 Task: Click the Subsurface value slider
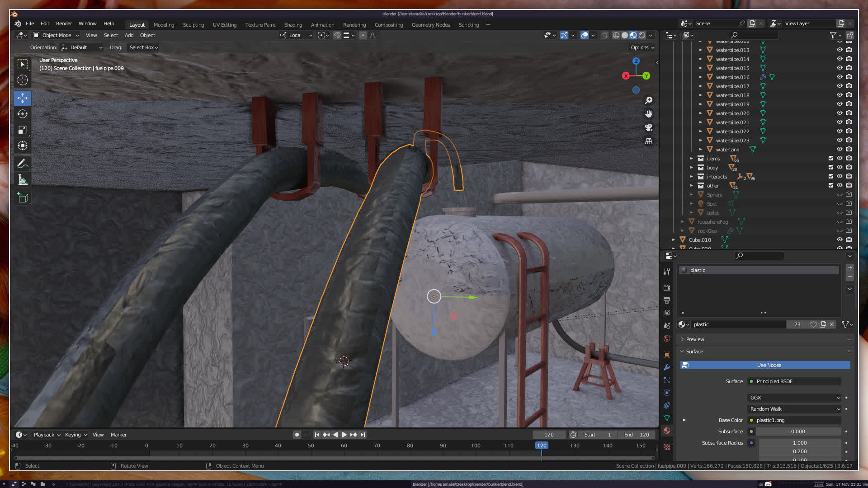pyautogui.click(x=797, y=432)
